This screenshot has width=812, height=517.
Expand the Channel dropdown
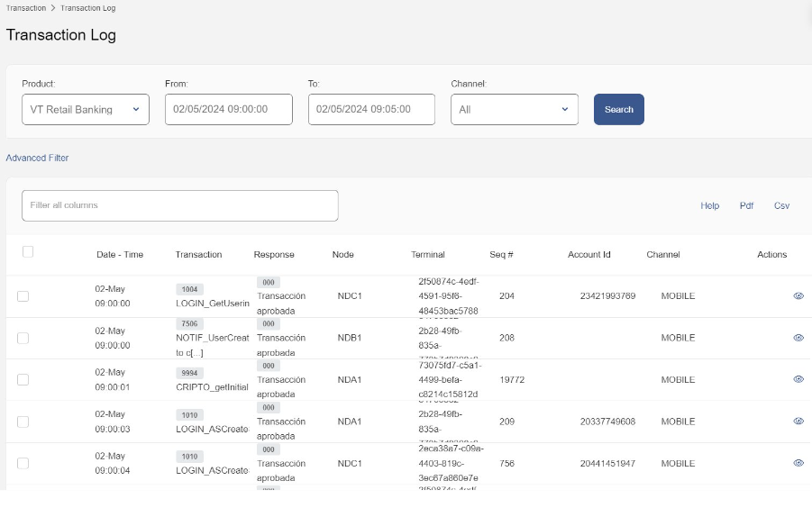pyautogui.click(x=514, y=110)
